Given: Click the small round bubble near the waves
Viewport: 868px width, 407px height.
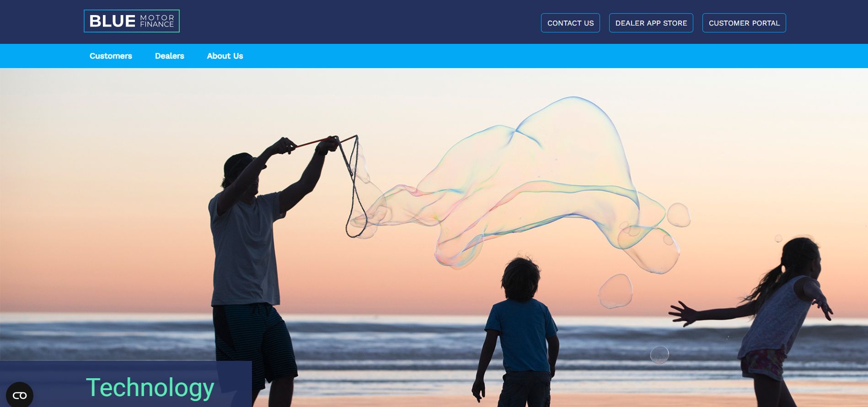Looking at the screenshot, I should [x=659, y=355].
